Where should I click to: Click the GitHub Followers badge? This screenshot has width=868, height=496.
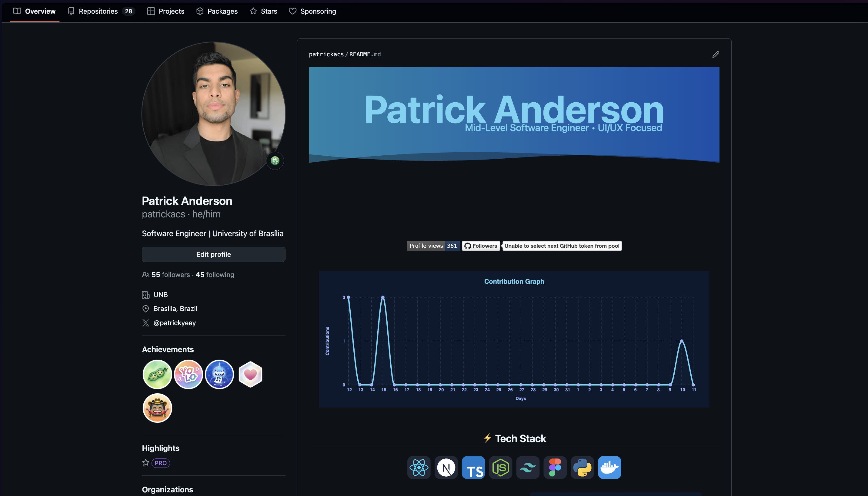point(481,246)
